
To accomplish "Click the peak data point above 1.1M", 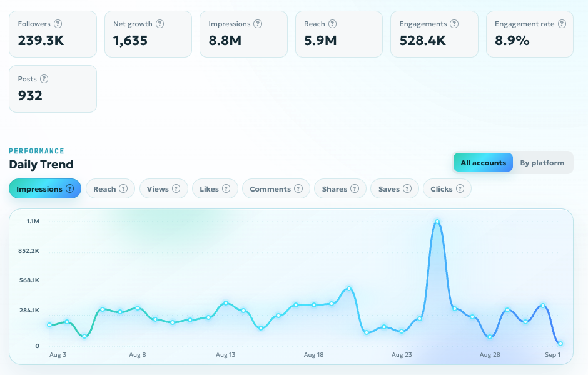I will 437,222.
